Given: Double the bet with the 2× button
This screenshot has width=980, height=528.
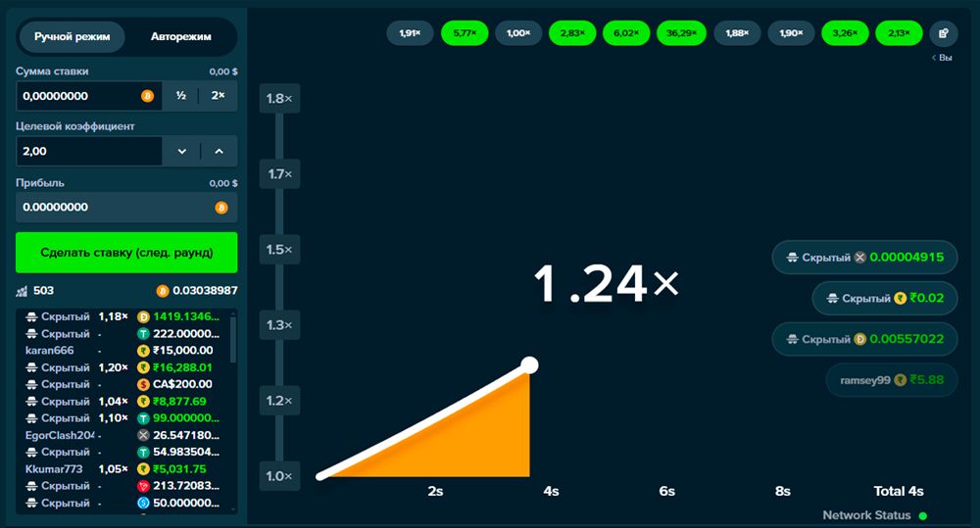Looking at the screenshot, I should pos(218,96).
